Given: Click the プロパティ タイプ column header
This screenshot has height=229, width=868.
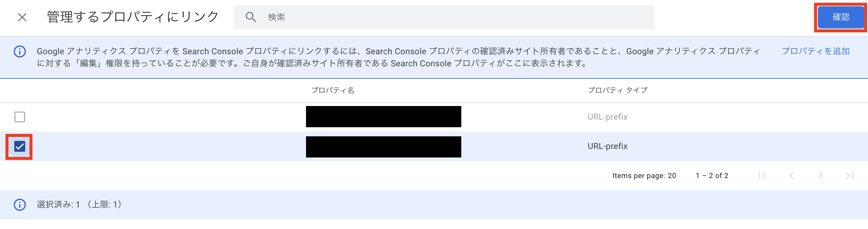Looking at the screenshot, I should click(x=618, y=90).
